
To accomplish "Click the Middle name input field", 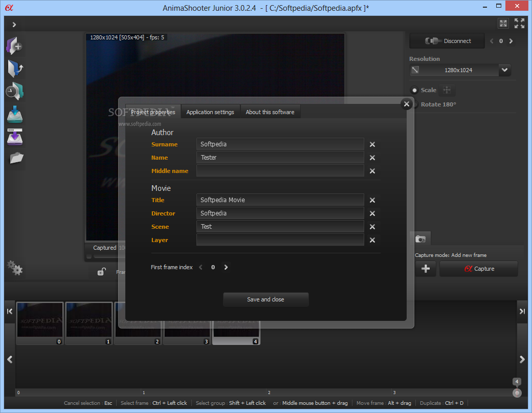I will [280, 170].
